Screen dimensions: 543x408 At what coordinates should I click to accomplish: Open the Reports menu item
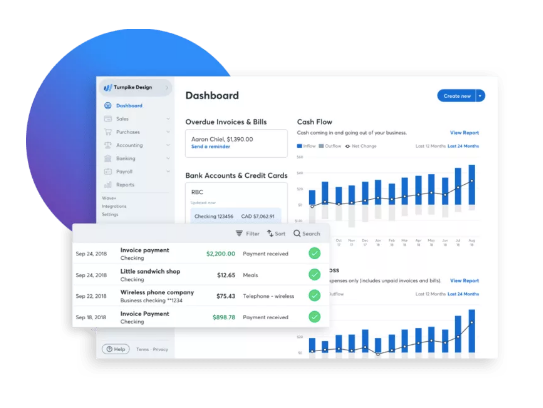(125, 185)
